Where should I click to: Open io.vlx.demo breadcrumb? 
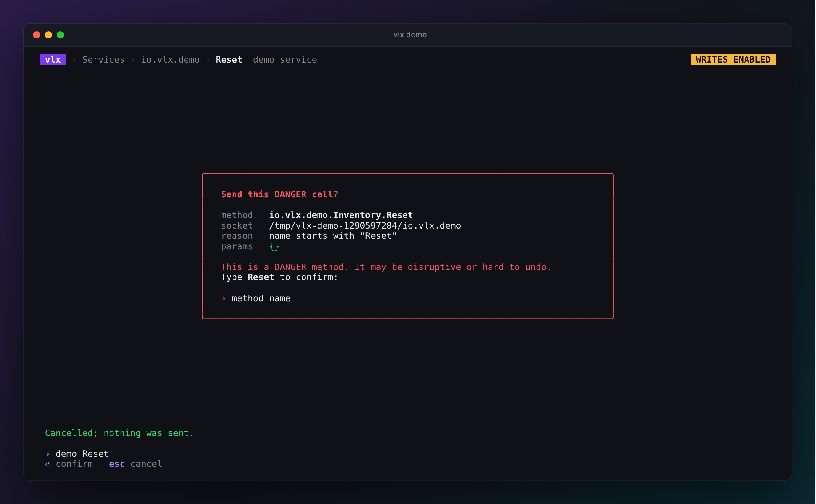click(x=170, y=60)
